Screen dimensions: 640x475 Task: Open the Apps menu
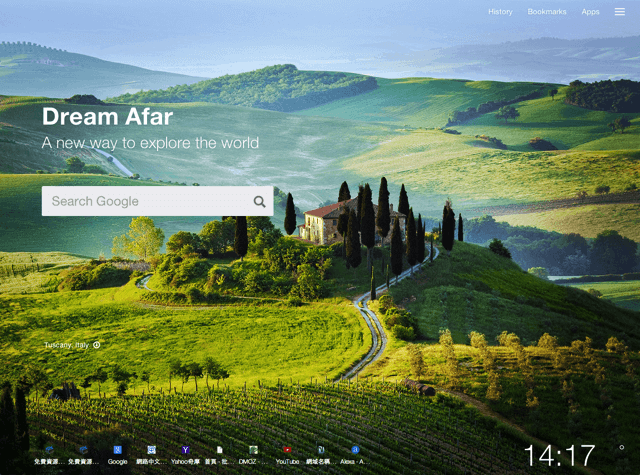click(590, 12)
